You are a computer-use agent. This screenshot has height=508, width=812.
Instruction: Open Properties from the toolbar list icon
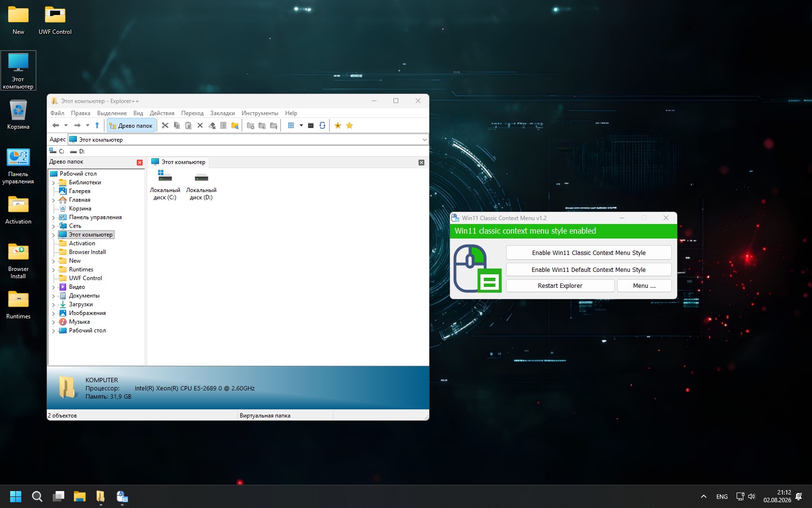(223, 125)
